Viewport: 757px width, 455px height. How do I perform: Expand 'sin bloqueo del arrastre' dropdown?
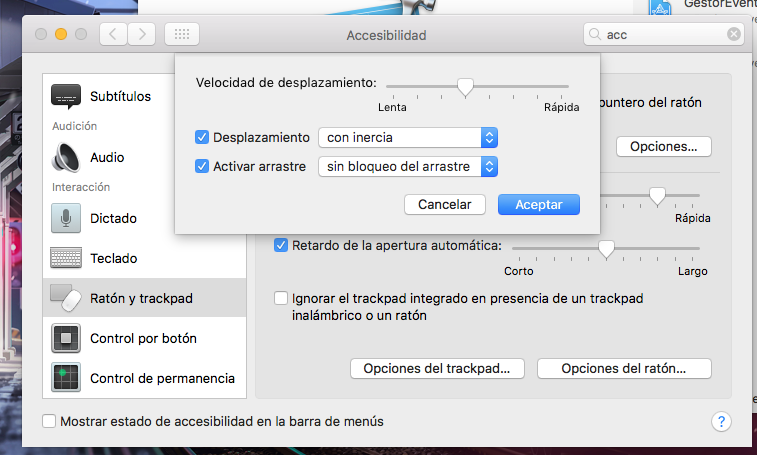pyautogui.click(x=408, y=167)
